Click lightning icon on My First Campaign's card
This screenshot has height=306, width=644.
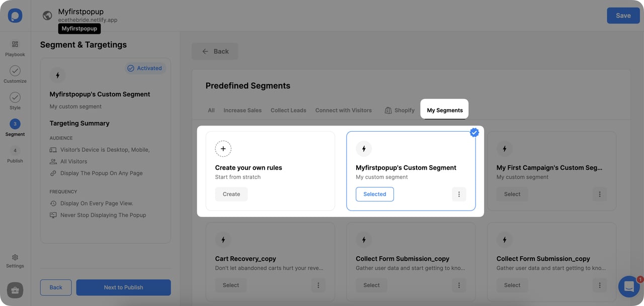point(505,149)
